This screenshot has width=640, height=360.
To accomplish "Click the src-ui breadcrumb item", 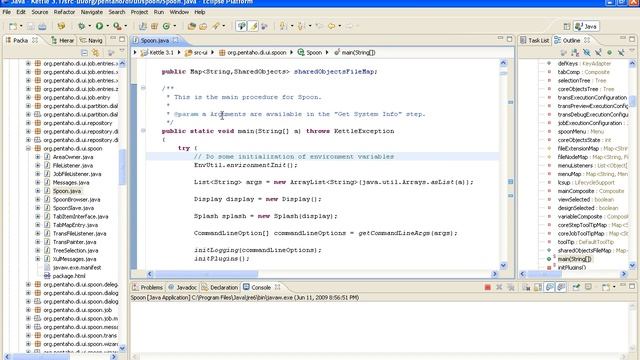I will (x=196, y=53).
